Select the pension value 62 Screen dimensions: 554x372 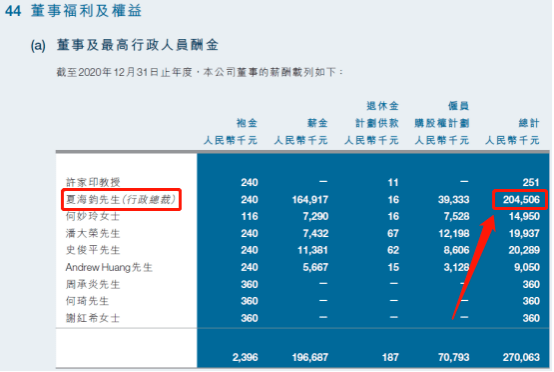pos(393,250)
